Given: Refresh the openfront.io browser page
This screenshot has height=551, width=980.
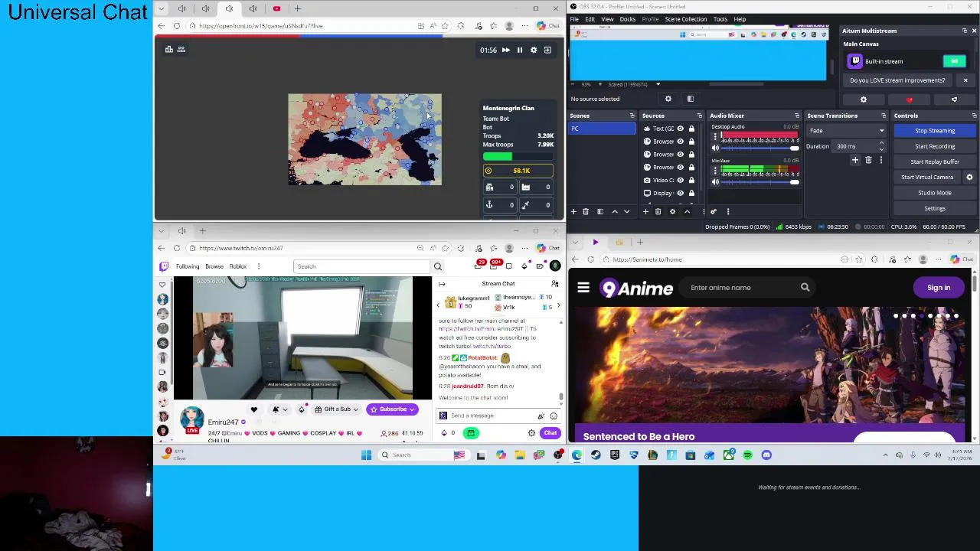Looking at the screenshot, I should [x=177, y=26].
